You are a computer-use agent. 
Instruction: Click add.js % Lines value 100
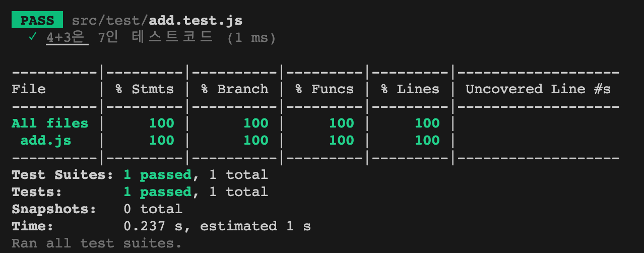coord(427,141)
